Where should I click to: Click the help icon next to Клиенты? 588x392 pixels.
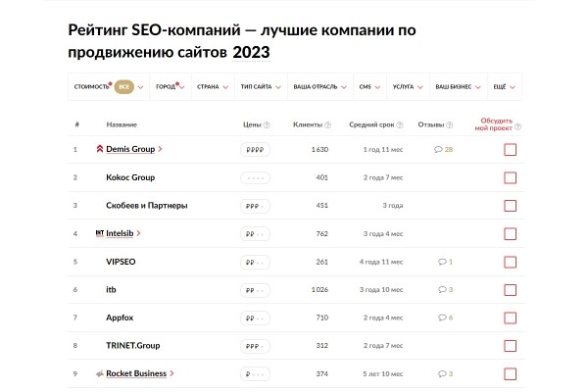[327, 125]
